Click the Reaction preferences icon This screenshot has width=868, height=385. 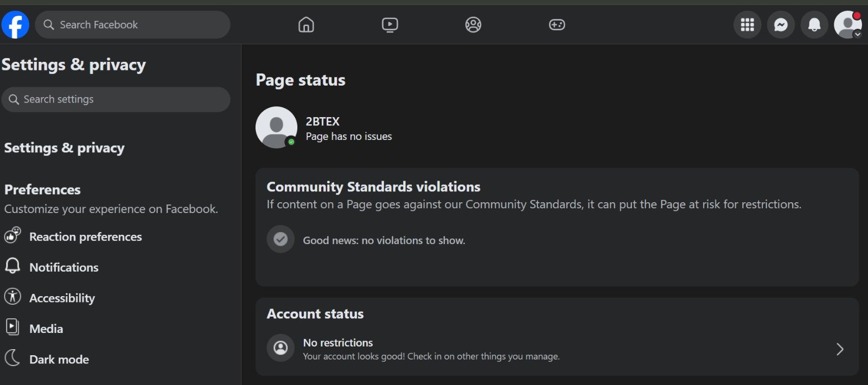click(x=12, y=235)
